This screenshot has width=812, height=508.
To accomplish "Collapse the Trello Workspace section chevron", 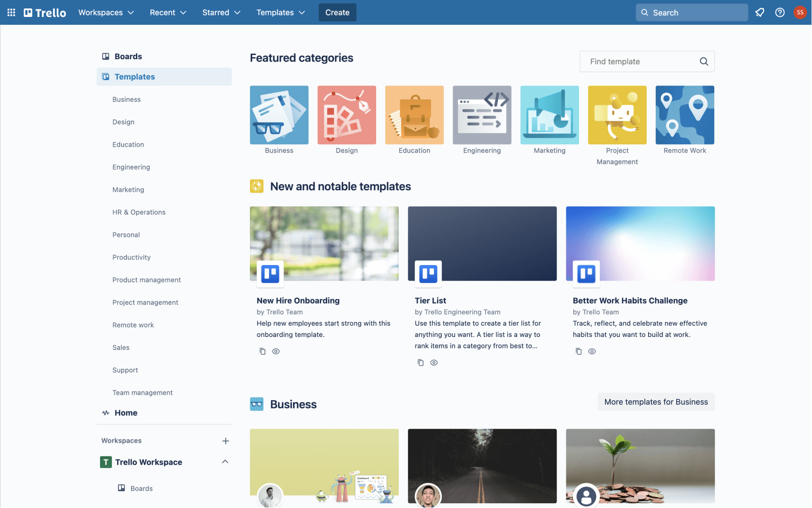I will point(225,462).
